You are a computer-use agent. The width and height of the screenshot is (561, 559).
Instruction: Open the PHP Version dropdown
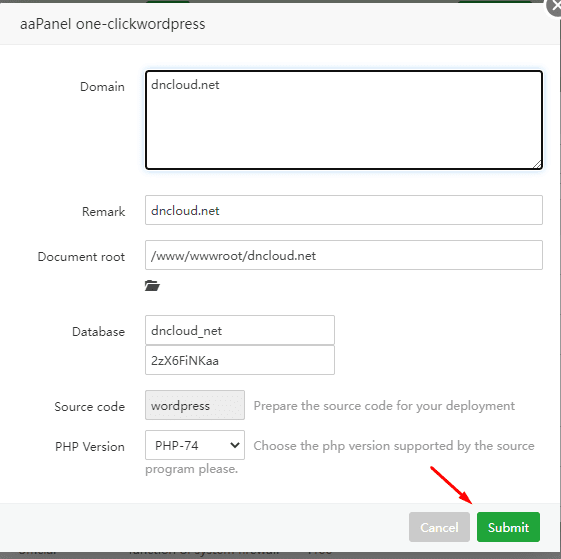coord(195,445)
